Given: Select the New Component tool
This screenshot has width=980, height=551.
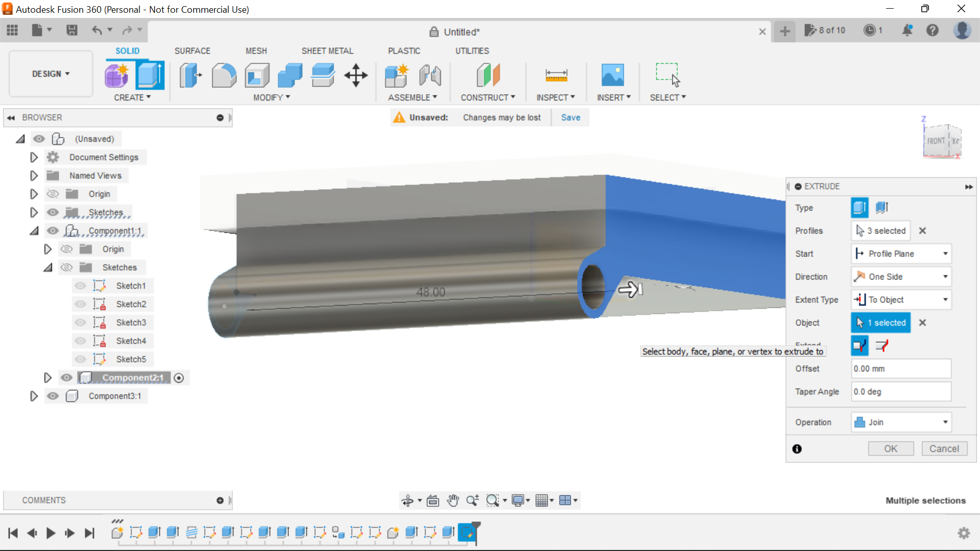Looking at the screenshot, I should pyautogui.click(x=397, y=76).
